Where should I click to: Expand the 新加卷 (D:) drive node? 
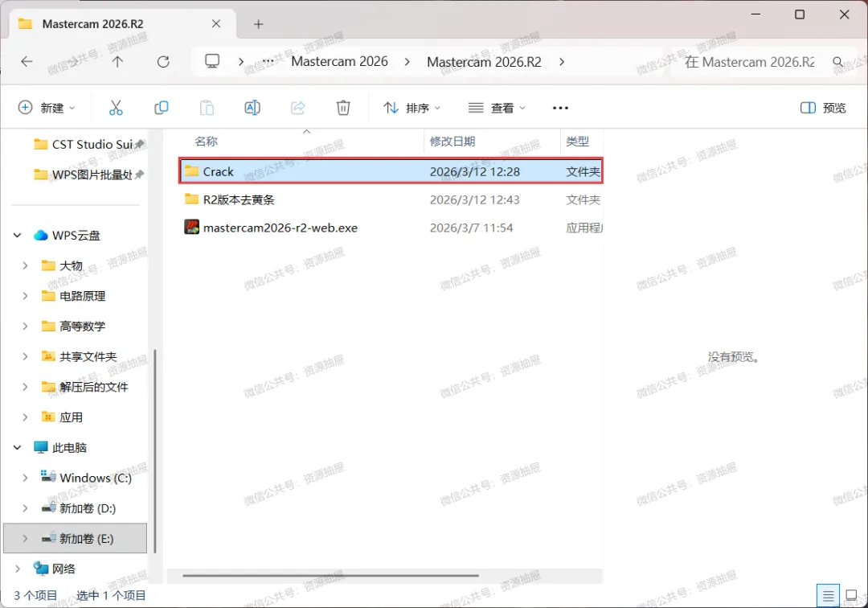coord(25,508)
